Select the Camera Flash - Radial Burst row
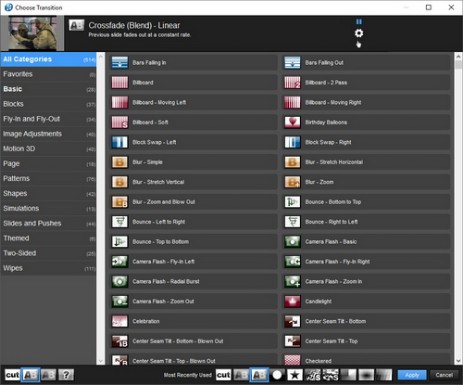 pyautogui.click(x=193, y=281)
